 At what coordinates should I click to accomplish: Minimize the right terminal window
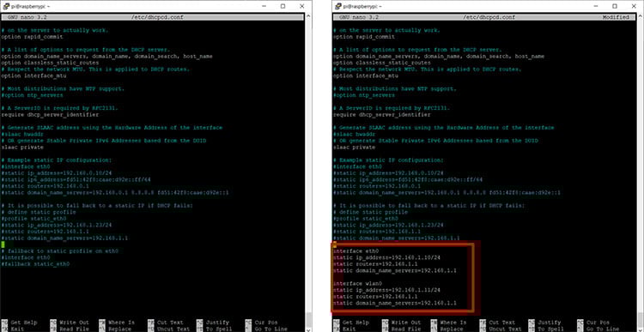(x=596, y=6)
